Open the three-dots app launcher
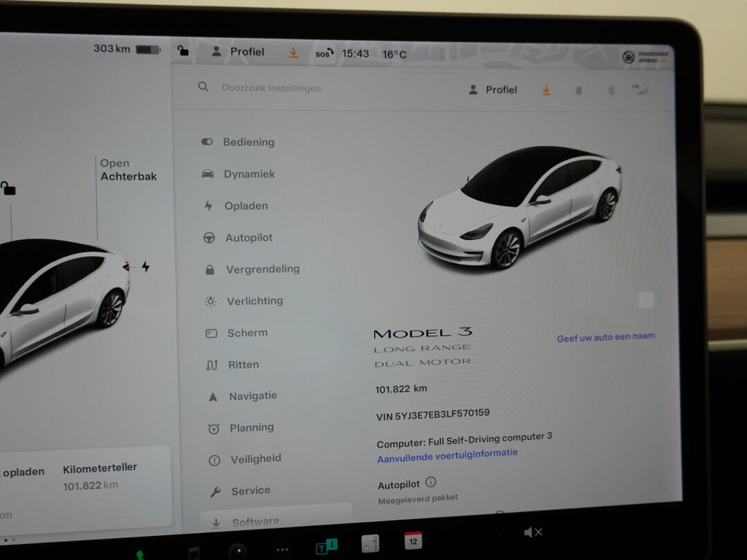The width and height of the screenshot is (747, 560). coord(282,550)
